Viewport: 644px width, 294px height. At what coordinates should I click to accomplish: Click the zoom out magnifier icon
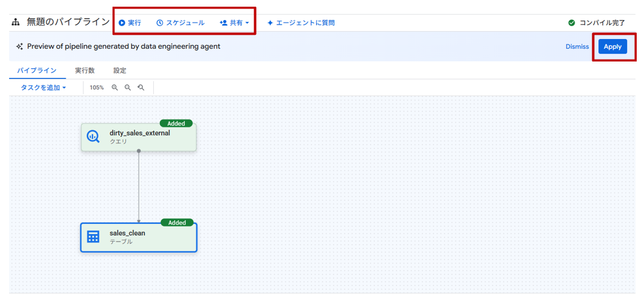tap(128, 88)
